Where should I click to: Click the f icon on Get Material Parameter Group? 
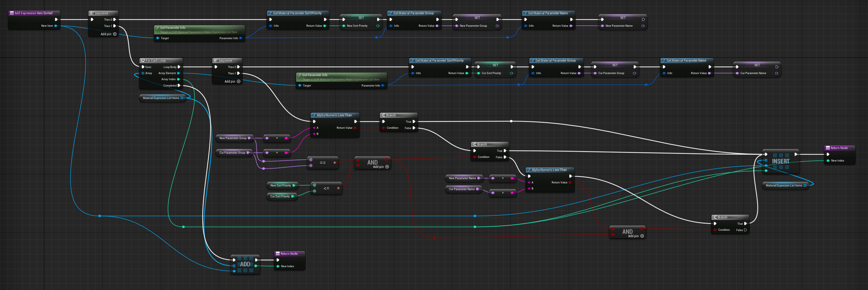(390, 13)
